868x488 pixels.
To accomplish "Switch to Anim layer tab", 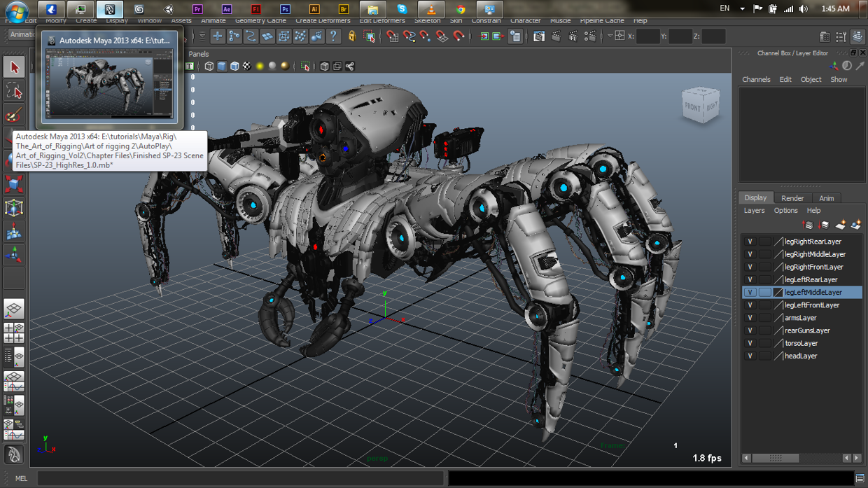I will tap(827, 198).
